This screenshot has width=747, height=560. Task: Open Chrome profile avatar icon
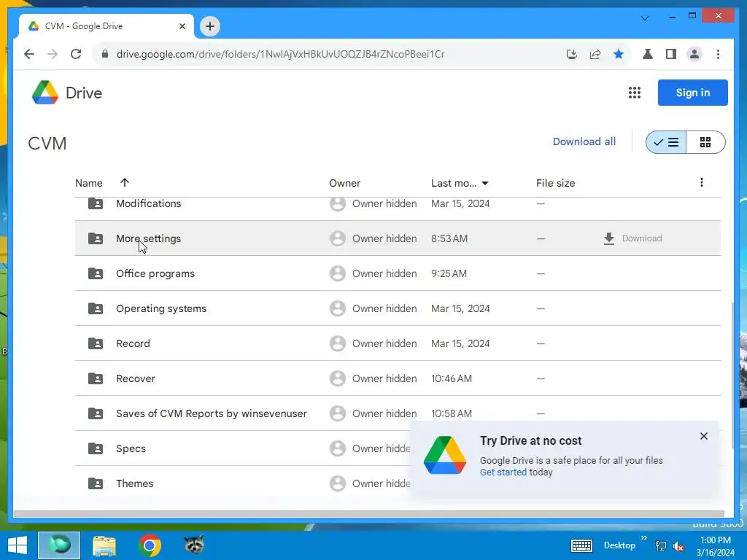[694, 54]
